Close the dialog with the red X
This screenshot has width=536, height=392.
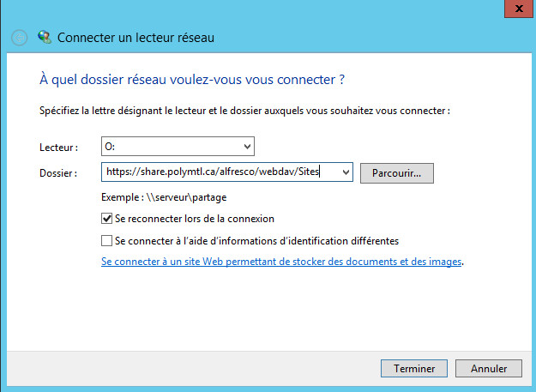519,9
